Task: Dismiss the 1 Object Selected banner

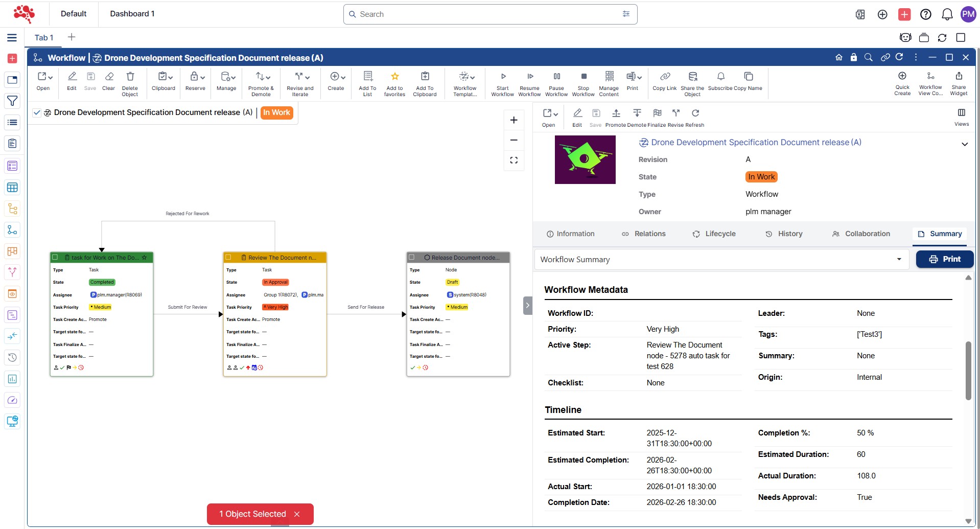Action: (297, 514)
